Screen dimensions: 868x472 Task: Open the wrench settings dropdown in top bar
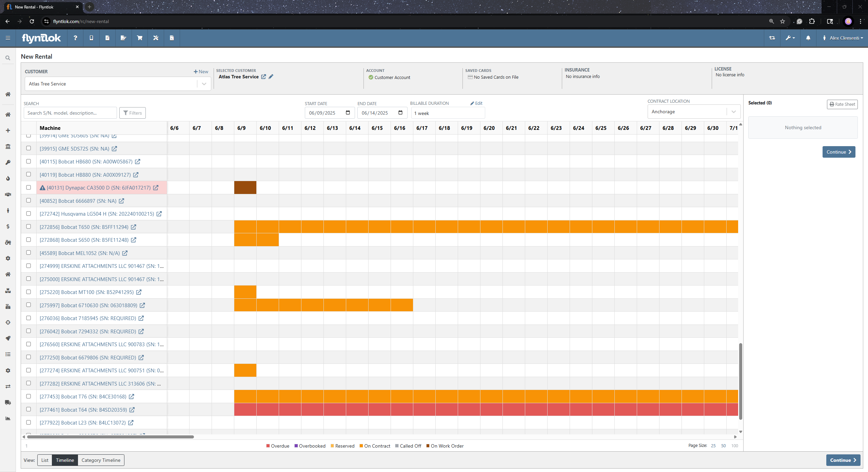[790, 38]
